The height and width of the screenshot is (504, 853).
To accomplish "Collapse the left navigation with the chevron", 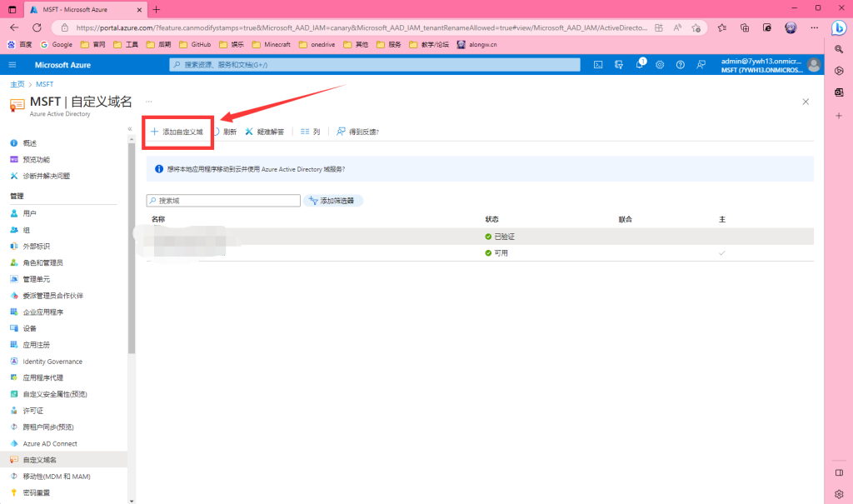I will click(129, 129).
